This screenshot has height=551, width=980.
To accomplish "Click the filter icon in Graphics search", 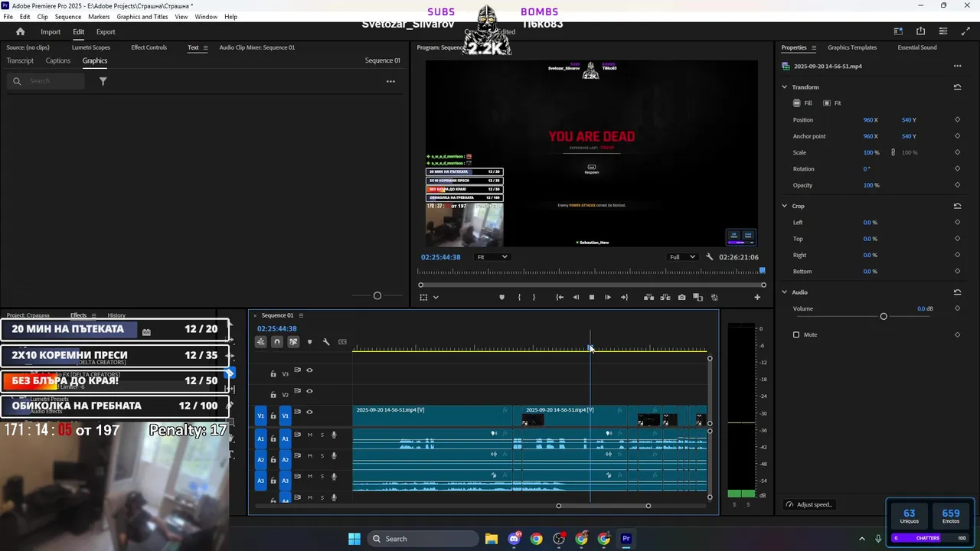I will tap(103, 81).
